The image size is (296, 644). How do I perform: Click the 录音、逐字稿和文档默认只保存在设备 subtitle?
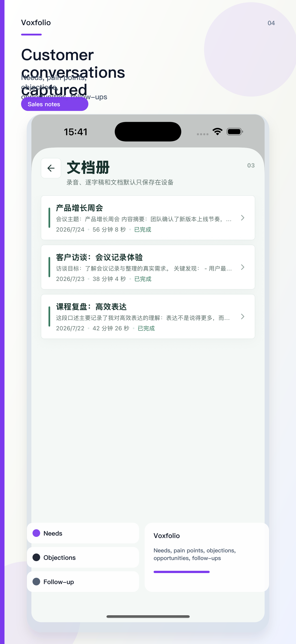(120, 183)
